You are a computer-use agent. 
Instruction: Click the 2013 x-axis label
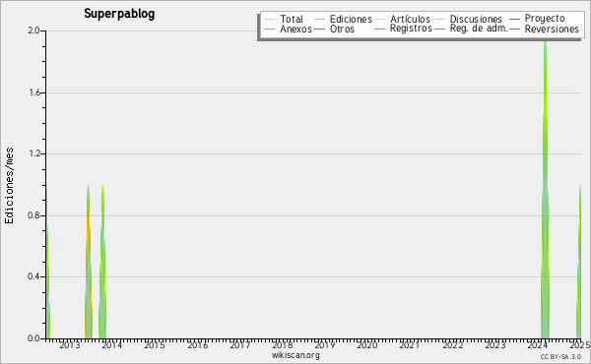tap(70, 345)
